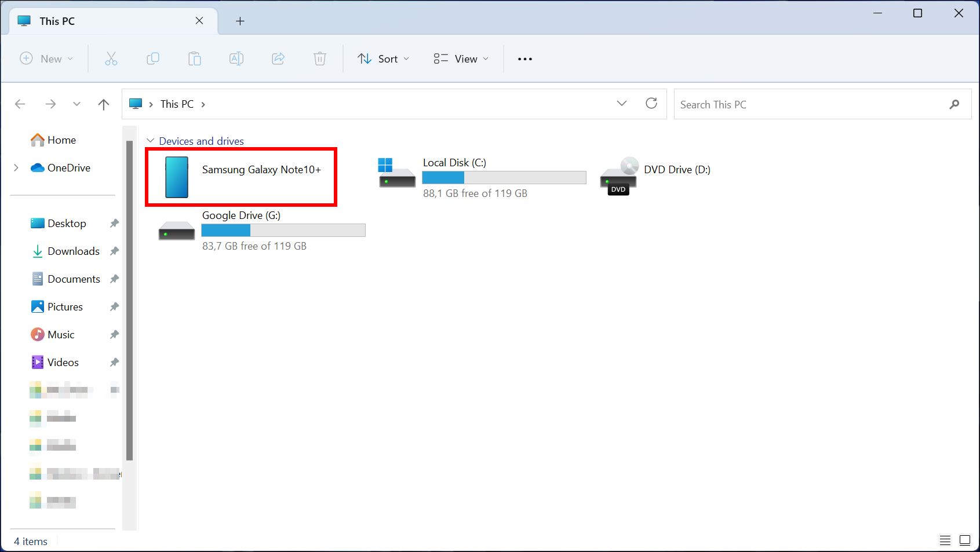Click the '4 items' status text
Image resolution: width=980 pixels, height=552 pixels.
tap(31, 542)
